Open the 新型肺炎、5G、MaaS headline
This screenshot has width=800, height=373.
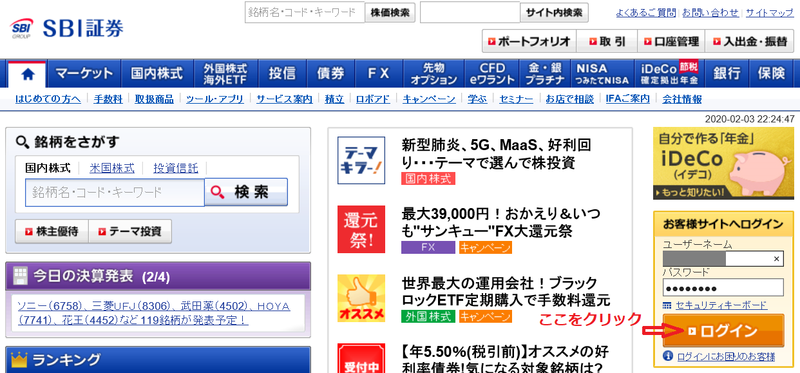496,154
